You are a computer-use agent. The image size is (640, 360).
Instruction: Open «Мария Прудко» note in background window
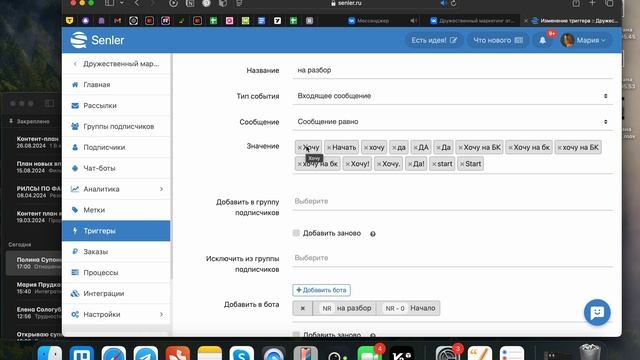(x=34, y=288)
